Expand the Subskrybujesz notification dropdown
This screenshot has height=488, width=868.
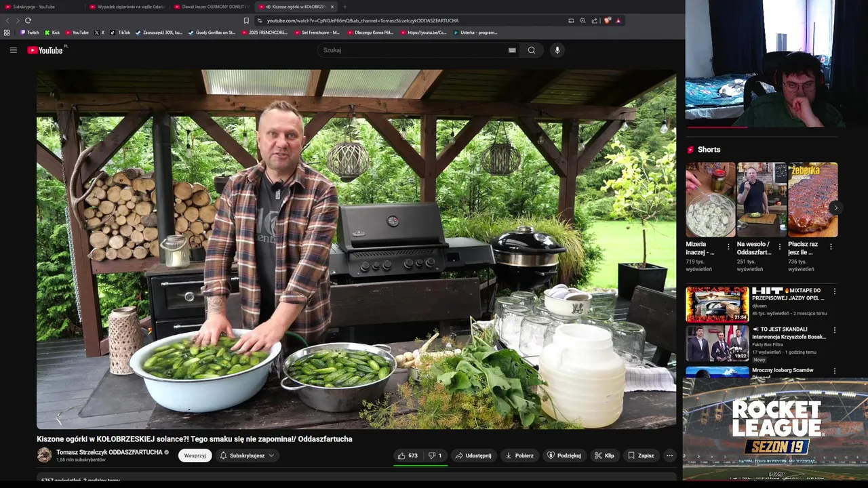pos(248,455)
